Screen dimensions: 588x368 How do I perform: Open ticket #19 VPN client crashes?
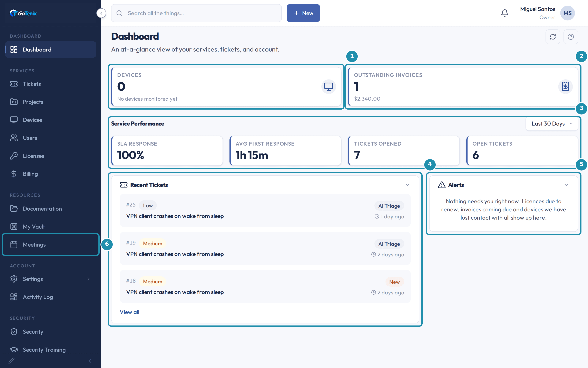[265, 248]
